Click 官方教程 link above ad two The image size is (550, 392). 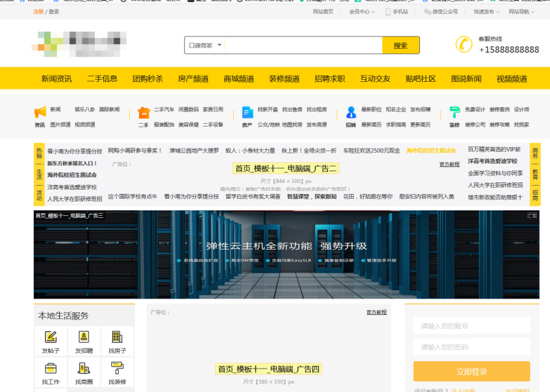450,164
